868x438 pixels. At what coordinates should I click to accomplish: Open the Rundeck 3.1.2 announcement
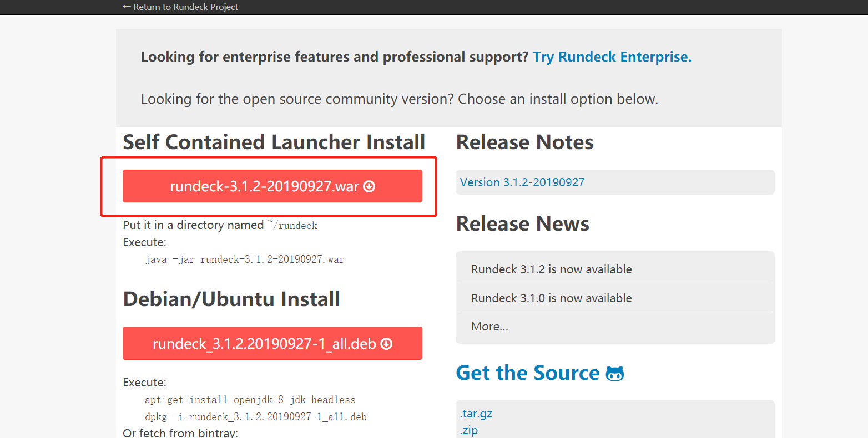551,269
